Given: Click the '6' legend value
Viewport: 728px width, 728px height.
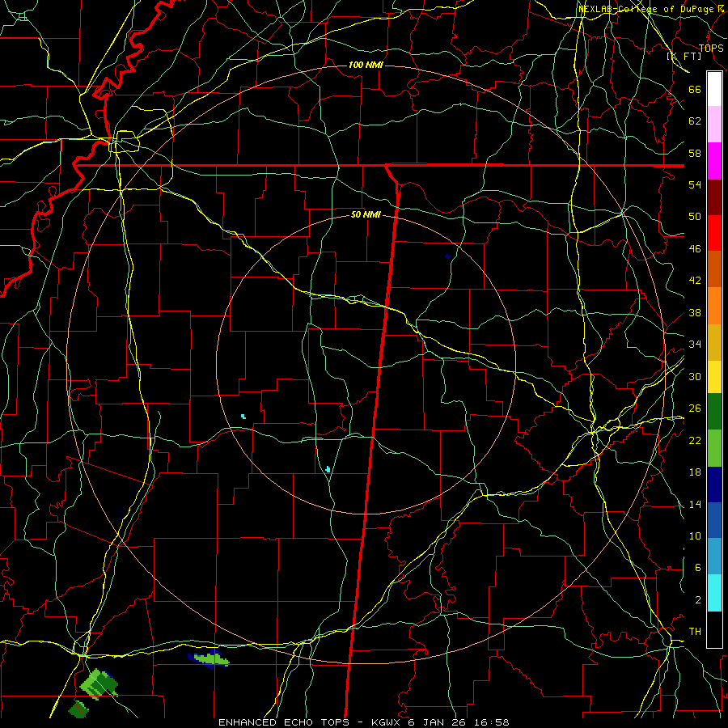Looking at the screenshot, I should [697, 568].
